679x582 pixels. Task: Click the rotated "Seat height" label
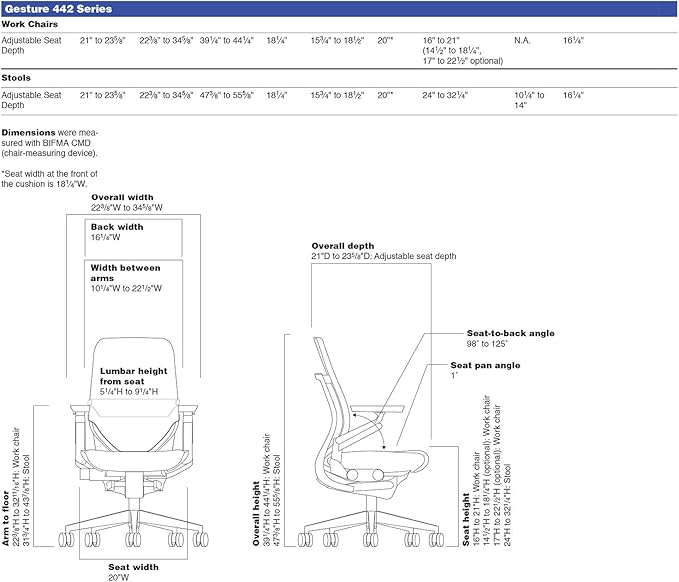(x=466, y=520)
